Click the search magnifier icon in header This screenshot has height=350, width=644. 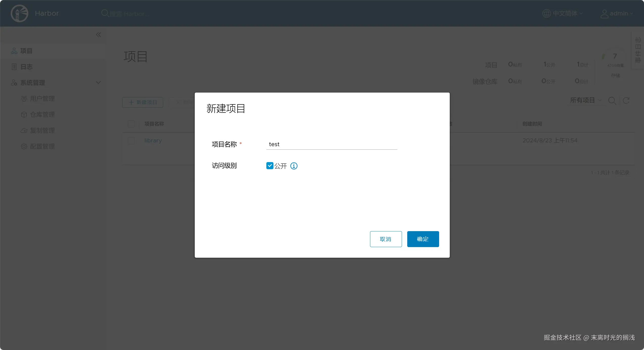[105, 13]
